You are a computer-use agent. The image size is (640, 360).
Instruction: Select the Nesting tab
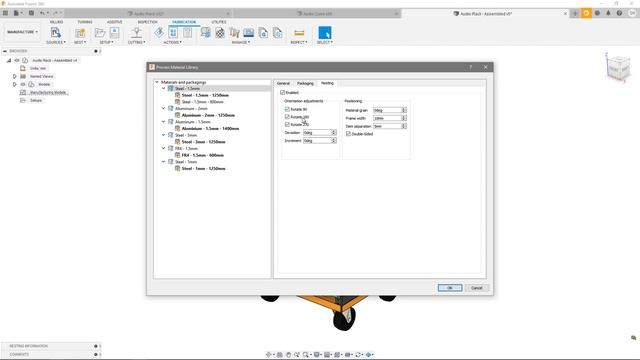click(327, 83)
